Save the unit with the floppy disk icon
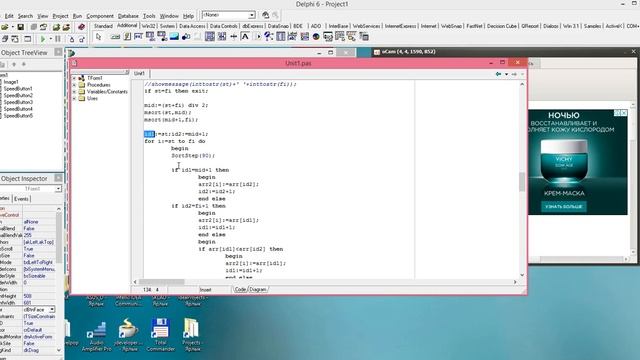Screen dimensions: 640x360 point(20,27)
